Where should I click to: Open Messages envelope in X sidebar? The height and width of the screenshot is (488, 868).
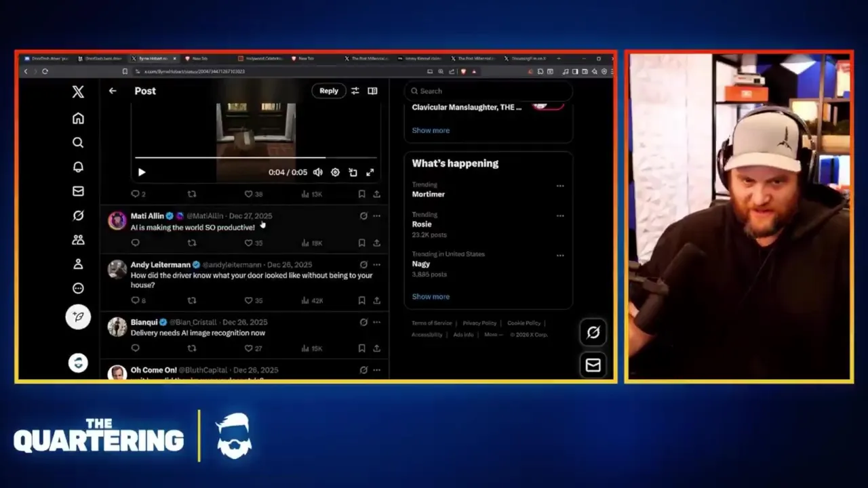[x=78, y=191]
